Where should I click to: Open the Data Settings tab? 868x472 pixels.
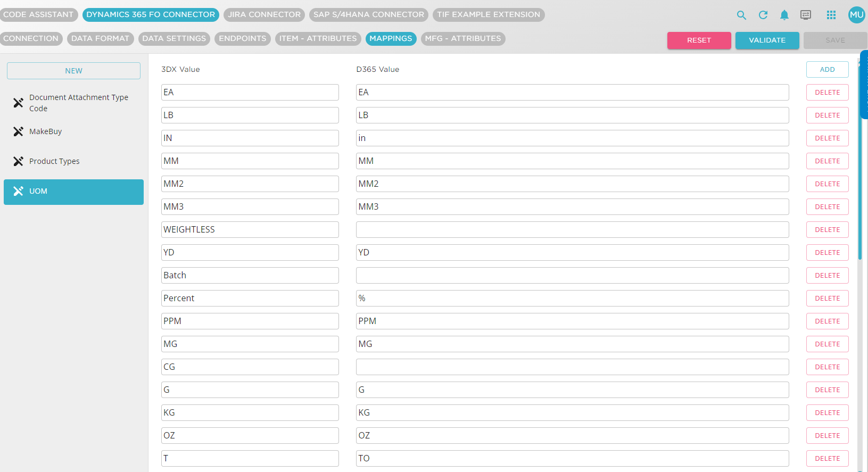click(174, 39)
